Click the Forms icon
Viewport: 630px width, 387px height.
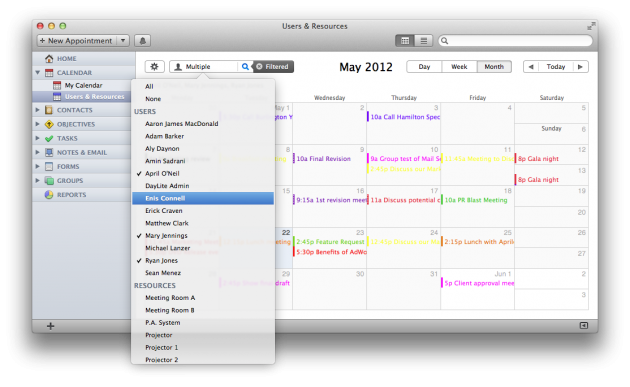click(x=49, y=166)
